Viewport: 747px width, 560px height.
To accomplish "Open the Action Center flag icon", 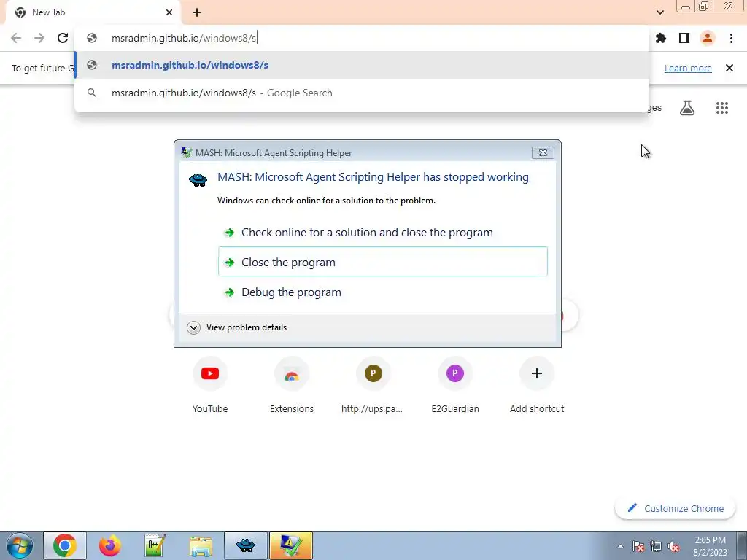I will (x=638, y=546).
